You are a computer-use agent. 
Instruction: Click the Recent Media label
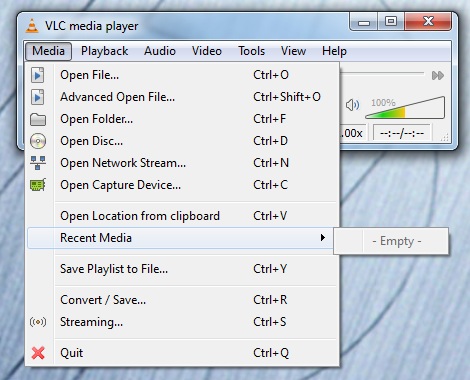[x=96, y=238]
